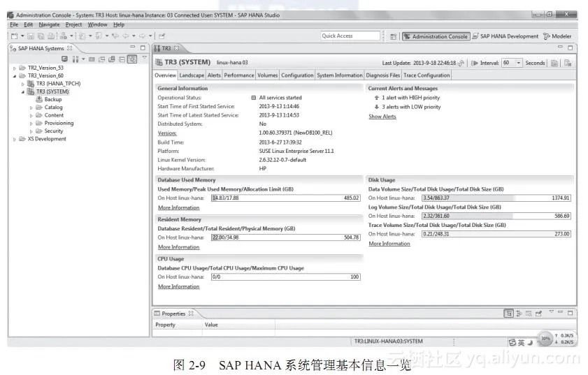The image size is (588, 375).
Task: Maximize the SAP HANA Systems panel
Action: [x=143, y=47]
